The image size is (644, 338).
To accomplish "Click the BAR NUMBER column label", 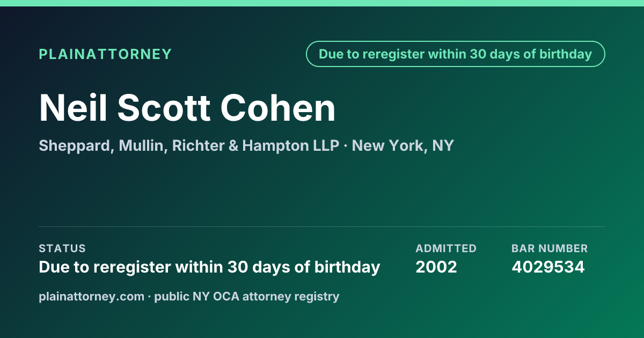I will 550,248.
